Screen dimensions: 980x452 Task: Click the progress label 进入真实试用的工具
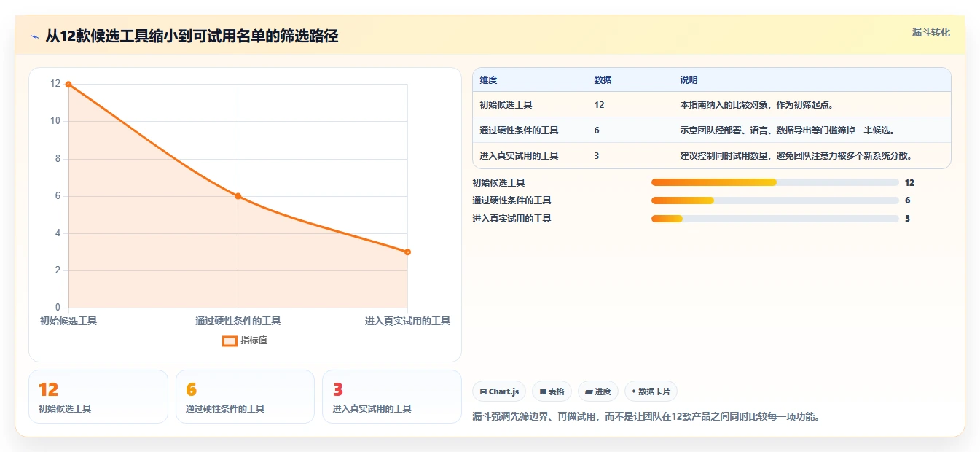coord(511,219)
